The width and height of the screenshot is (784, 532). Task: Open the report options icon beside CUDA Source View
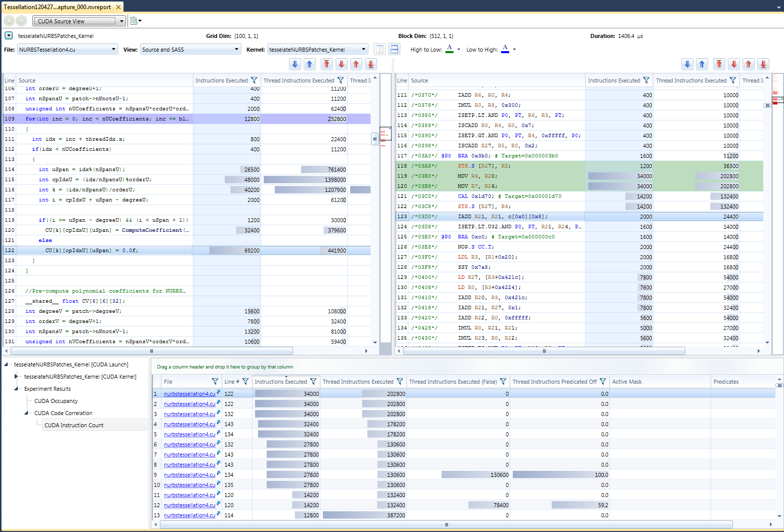[135, 21]
